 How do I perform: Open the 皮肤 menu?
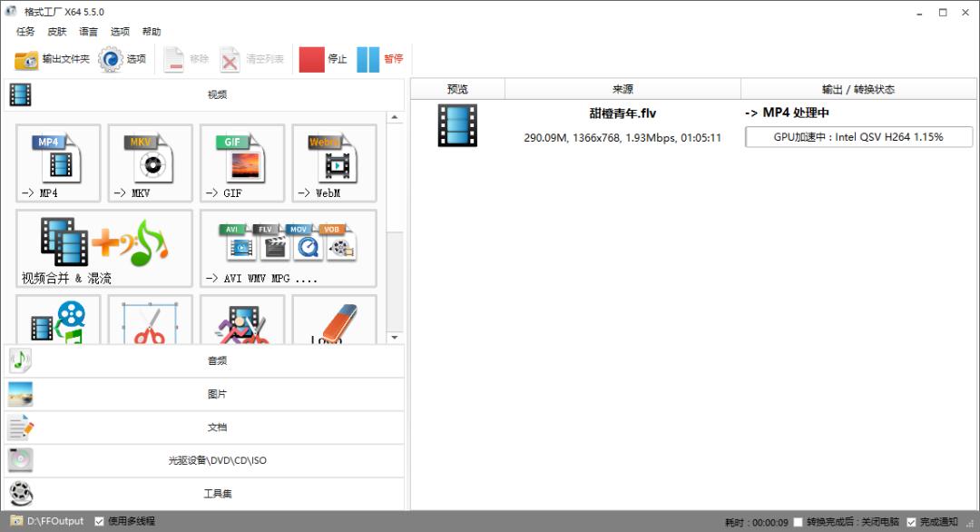[57, 32]
